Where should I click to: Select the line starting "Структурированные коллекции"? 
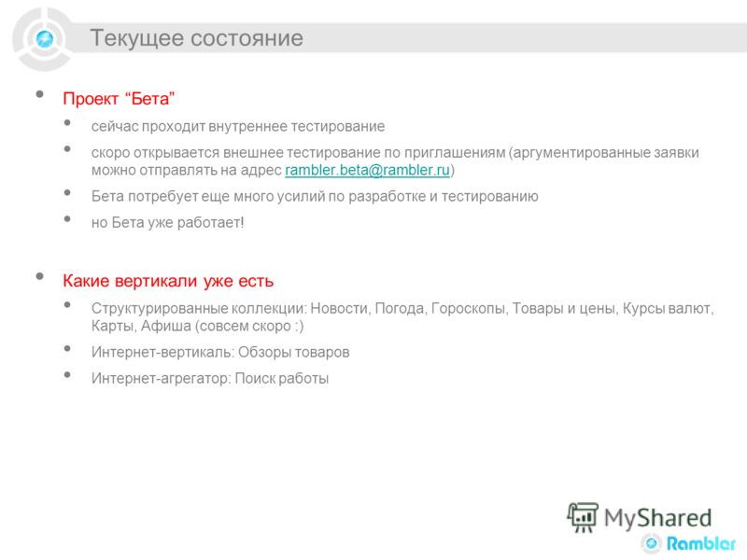pyautogui.click(x=402, y=309)
